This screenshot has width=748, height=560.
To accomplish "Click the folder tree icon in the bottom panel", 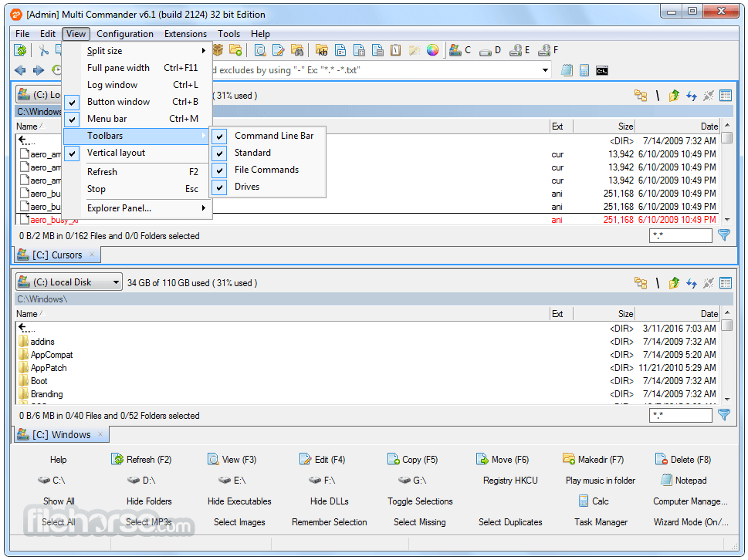I will [x=641, y=283].
